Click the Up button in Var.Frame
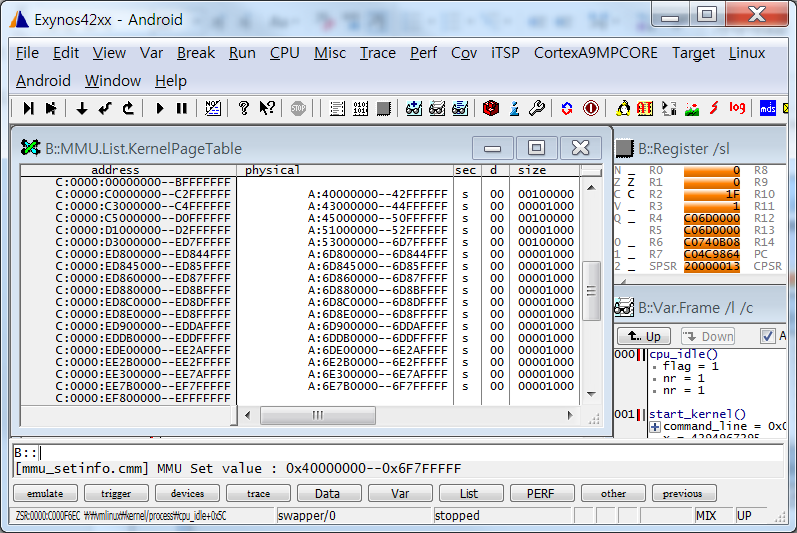 point(643,336)
